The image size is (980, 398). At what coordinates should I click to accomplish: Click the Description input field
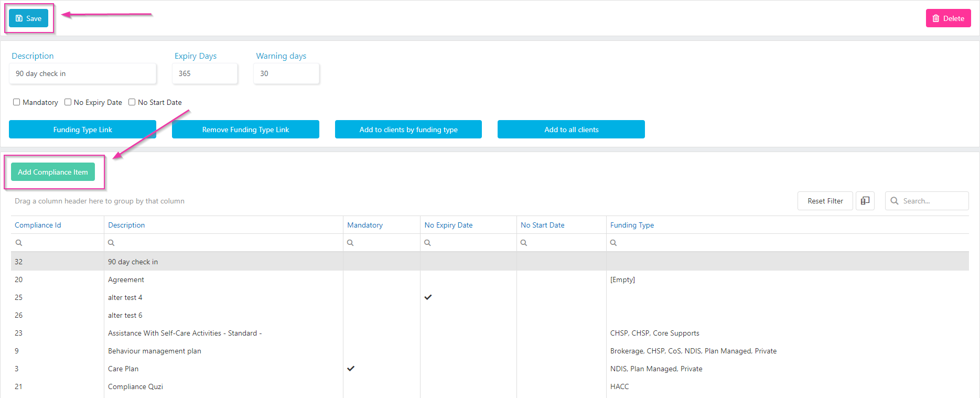click(83, 73)
